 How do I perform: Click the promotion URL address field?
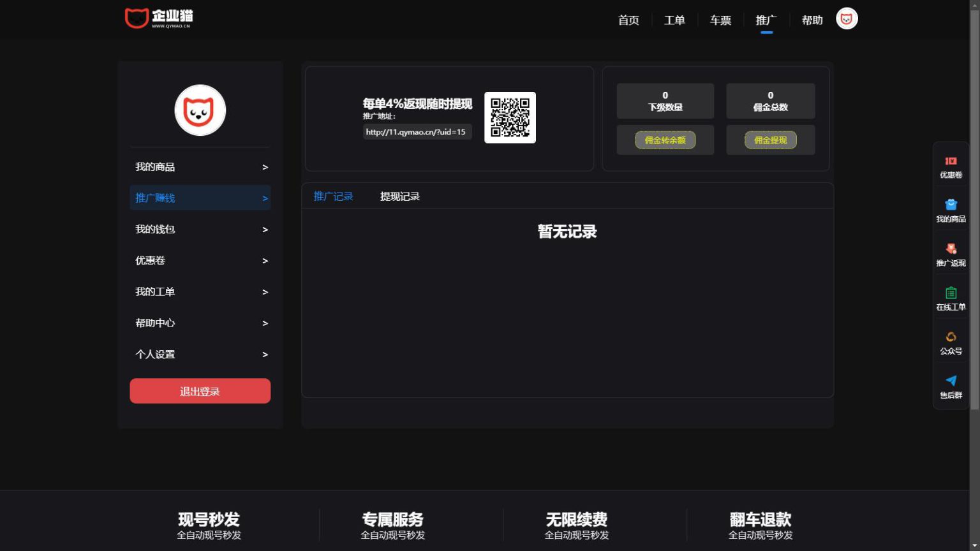tap(417, 132)
